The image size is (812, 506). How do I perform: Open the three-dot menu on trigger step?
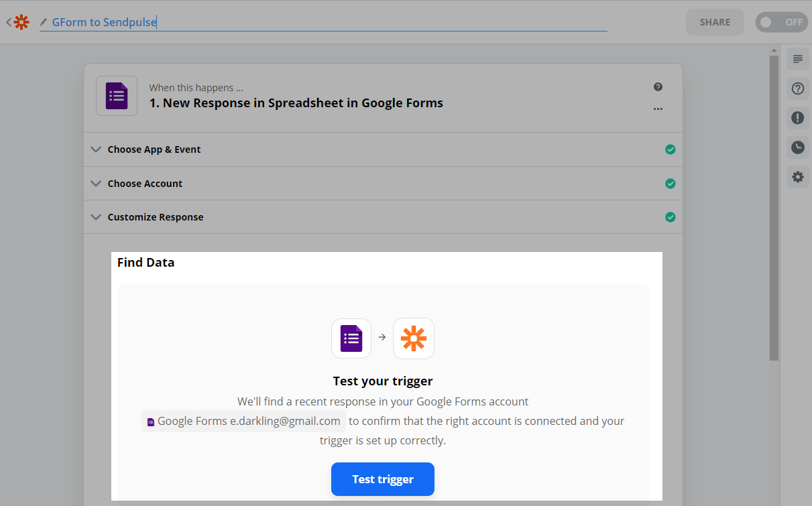click(658, 109)
